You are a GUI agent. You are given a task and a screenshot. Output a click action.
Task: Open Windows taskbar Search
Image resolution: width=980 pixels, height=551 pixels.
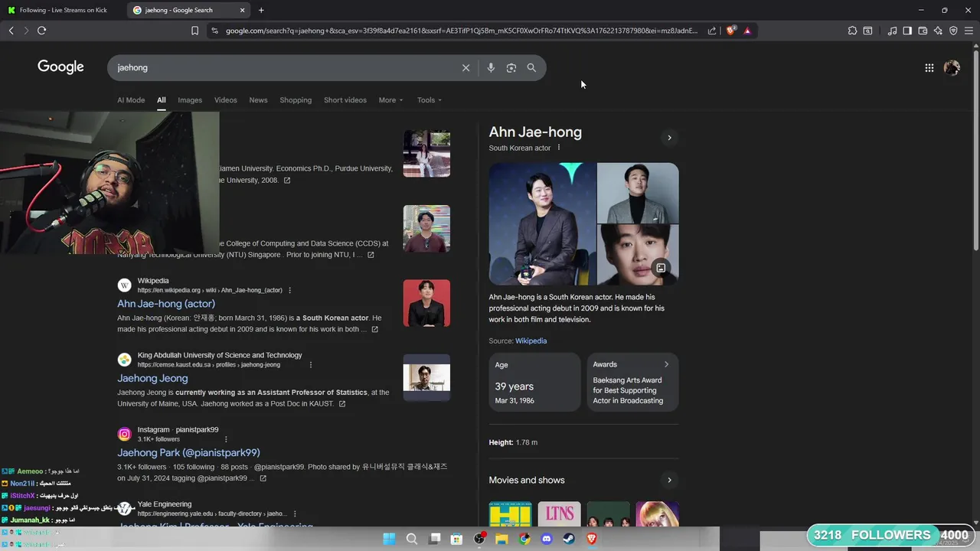point(412,539)
